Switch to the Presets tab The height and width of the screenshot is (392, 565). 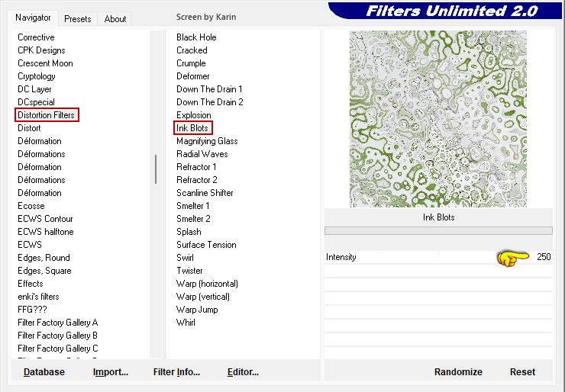[77, 18]
